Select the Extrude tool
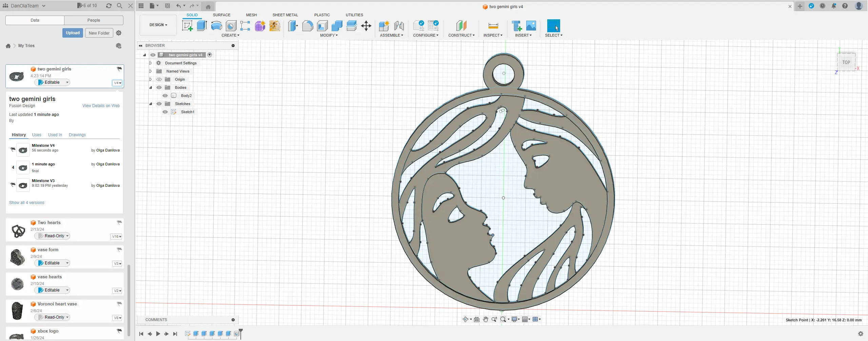Image resolution: width=868 pixels, height=341 pixels. click(x=202, y=26)
